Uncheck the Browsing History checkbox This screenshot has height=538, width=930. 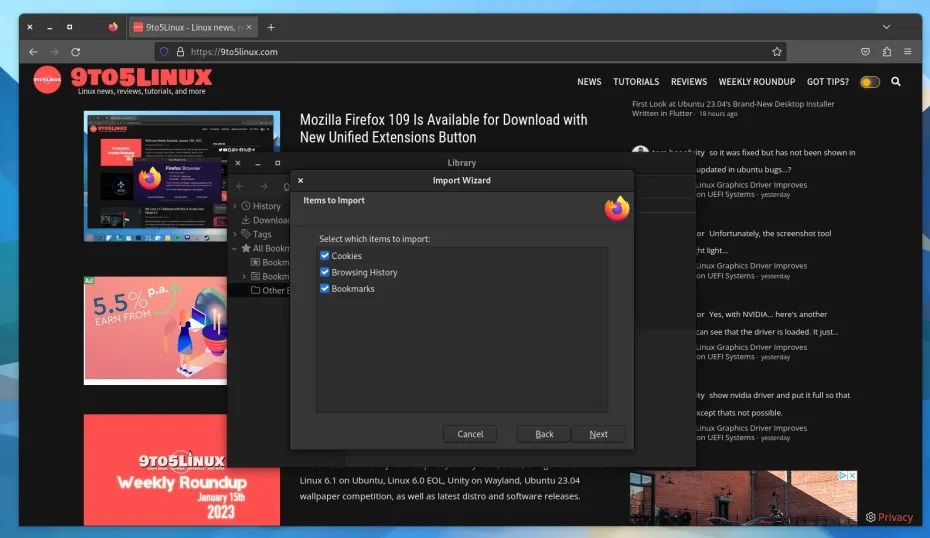click(324, 272)
